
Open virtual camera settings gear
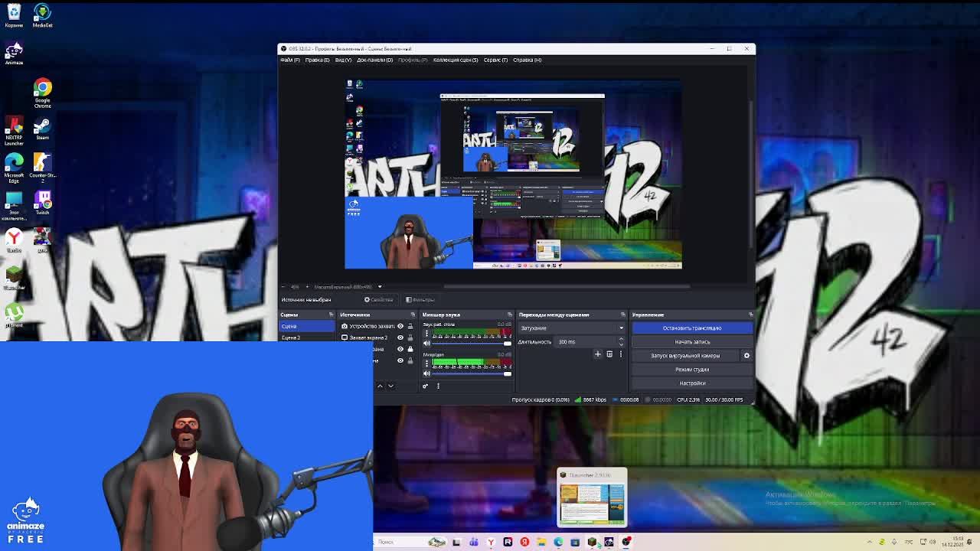[746, 356]
